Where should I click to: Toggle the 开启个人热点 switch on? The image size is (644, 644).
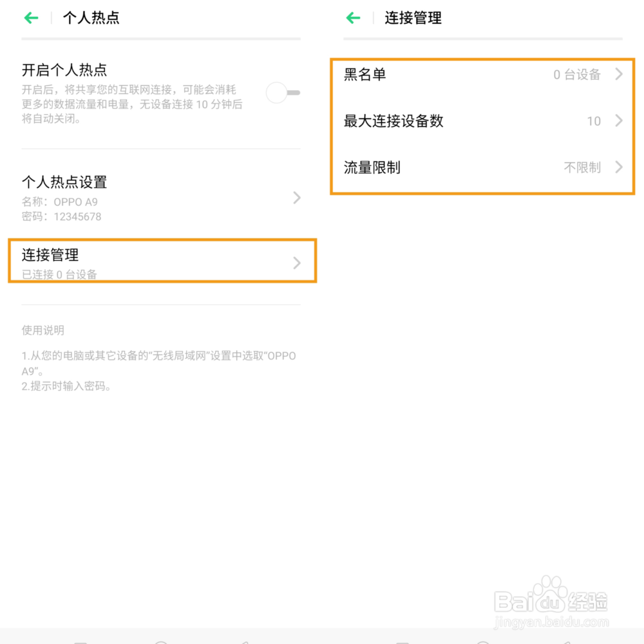283,93
